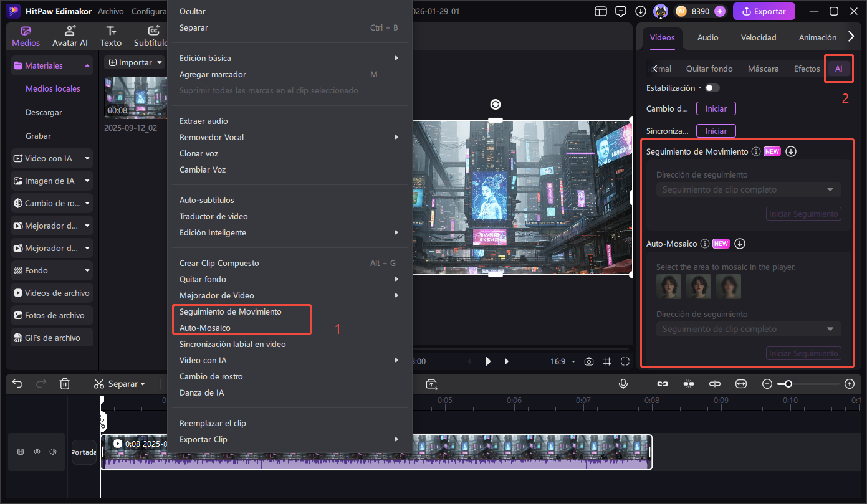Image resolution: width=867 pixels, height=504 pixels.
Task: Open the fullscreen preview icon
Action: click(625, 361)
